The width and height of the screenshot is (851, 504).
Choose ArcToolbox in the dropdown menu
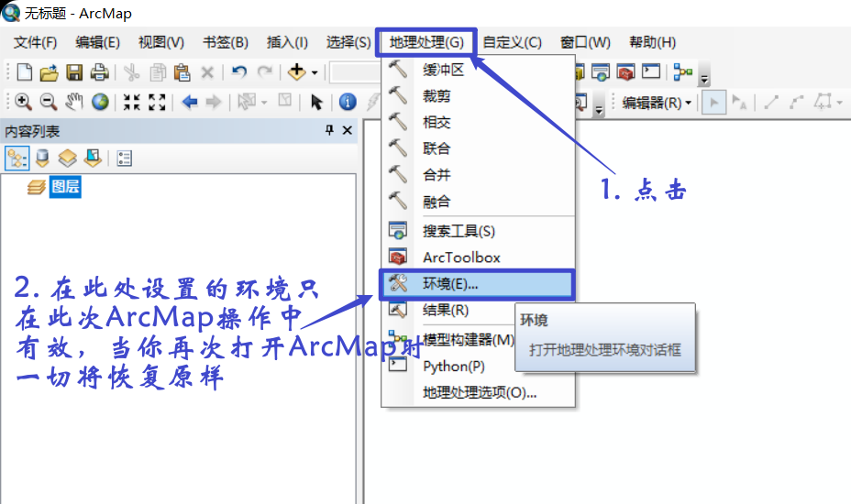[478, 257]
